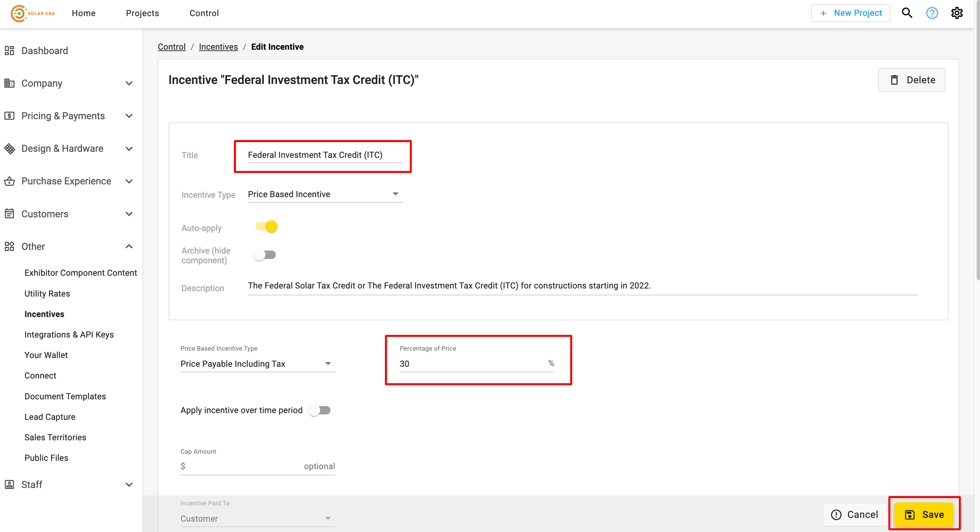This screenshot has width=980, height=532.
Task: Click the Percentage of Price field
Action: click(x=477, y=364)
